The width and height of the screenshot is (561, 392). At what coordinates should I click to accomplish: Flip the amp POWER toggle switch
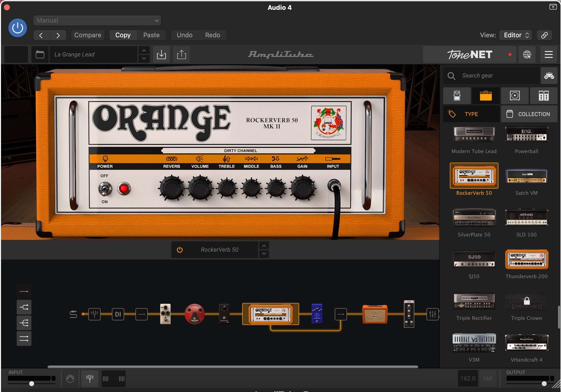[x=105, y=189]
